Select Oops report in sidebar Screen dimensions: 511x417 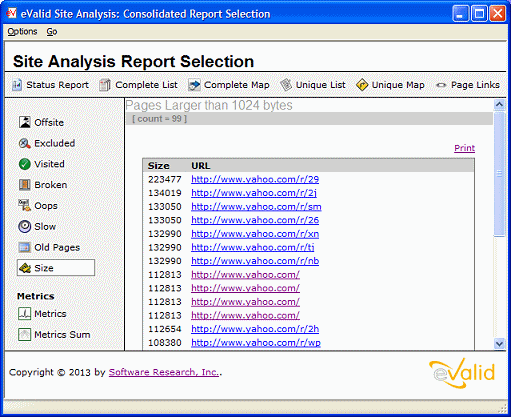click(x=46, y=206)
